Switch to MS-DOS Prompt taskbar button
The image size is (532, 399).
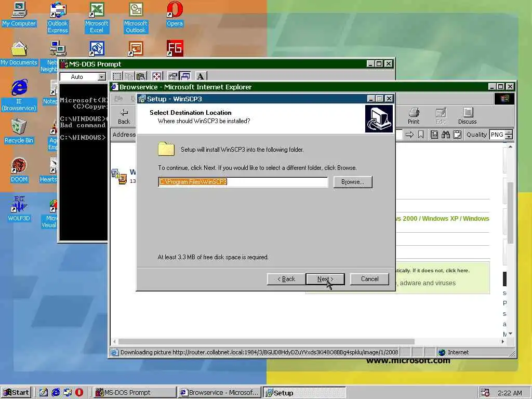pos(135,393)
